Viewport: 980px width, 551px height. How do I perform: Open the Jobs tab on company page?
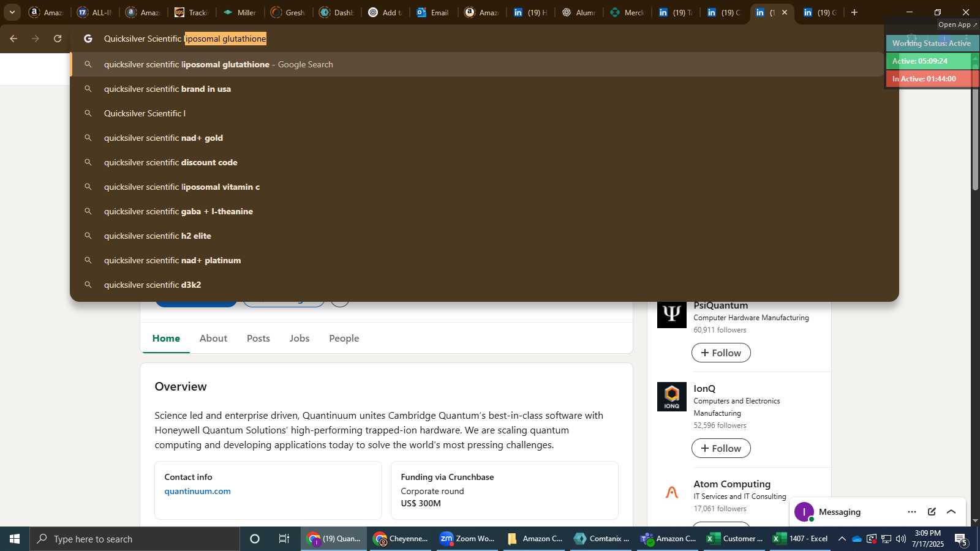pyautogui.click(x=300, y=338)
